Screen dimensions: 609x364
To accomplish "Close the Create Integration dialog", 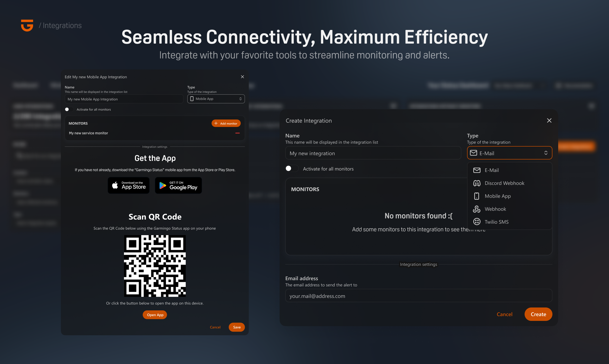I will (x=549, y=120).
